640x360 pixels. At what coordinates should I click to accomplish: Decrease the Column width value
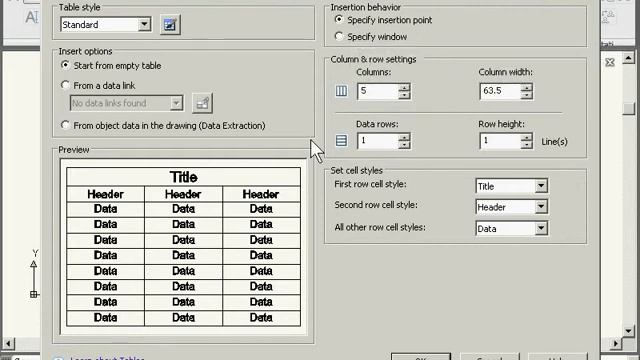click(527, 95)
